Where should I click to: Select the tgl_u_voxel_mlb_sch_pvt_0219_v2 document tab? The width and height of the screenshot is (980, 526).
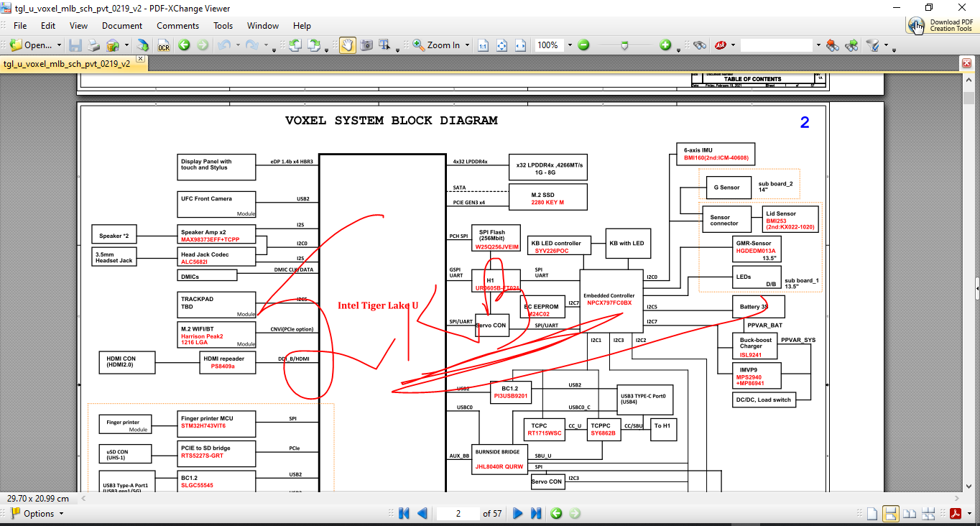pos(67,63)
